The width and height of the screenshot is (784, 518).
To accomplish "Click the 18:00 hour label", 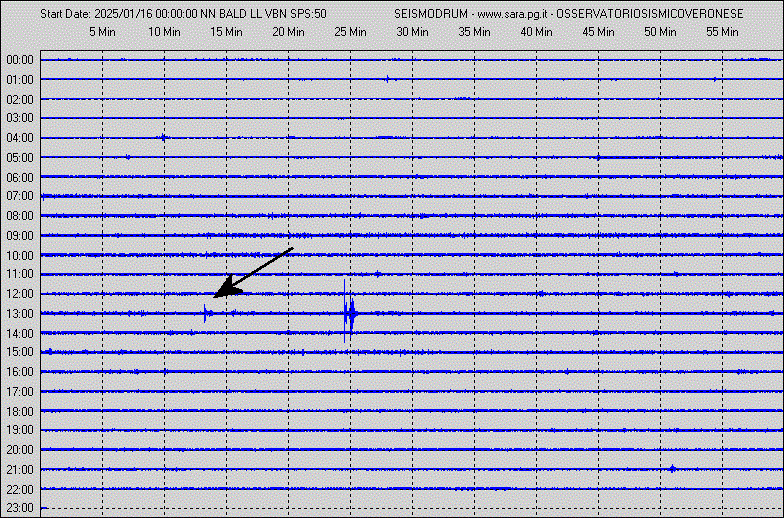I will click(x=20, y=412).
